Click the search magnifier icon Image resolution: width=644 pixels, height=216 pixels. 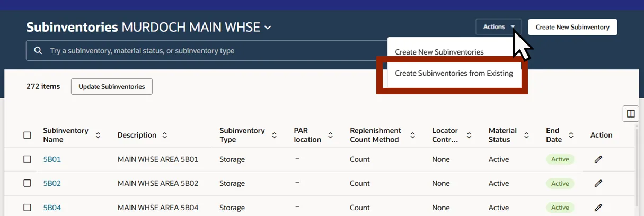coord(38,51)
